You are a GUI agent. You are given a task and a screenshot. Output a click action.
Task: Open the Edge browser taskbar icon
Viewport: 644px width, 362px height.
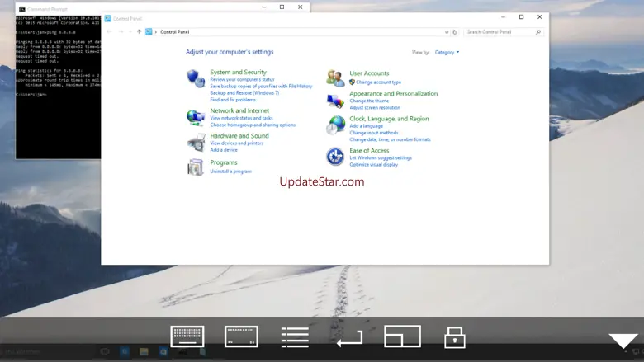(125, 352)
